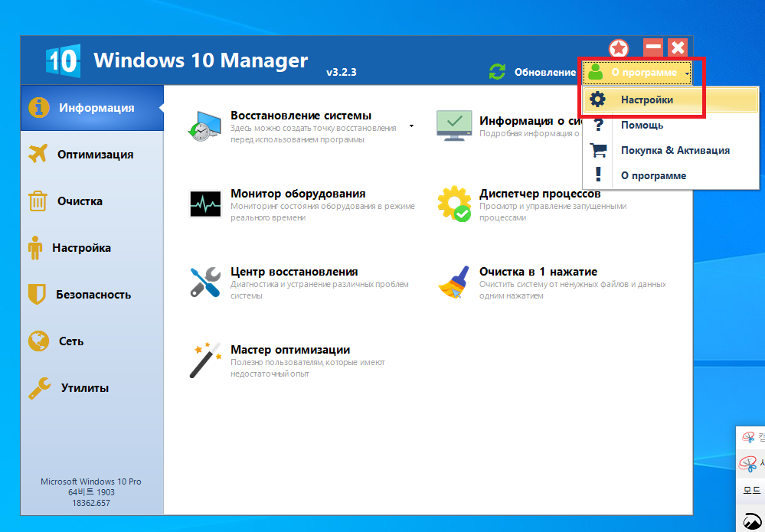Open Repair Center wrench and screwdriver icon
This screenshot has height=532, width=765.
(205, 282)
